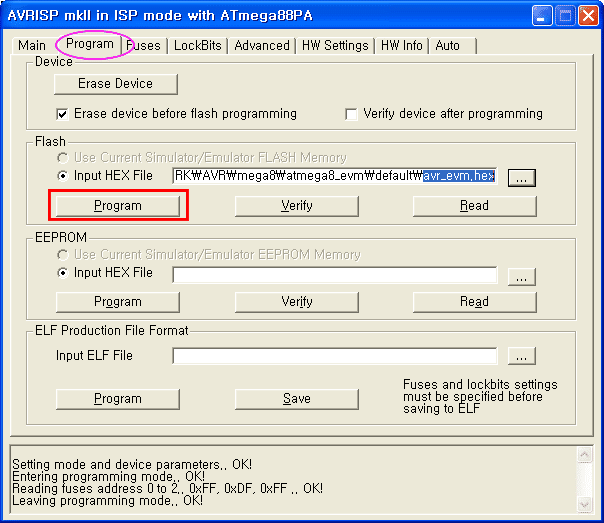Read the Flash memory

475,206
